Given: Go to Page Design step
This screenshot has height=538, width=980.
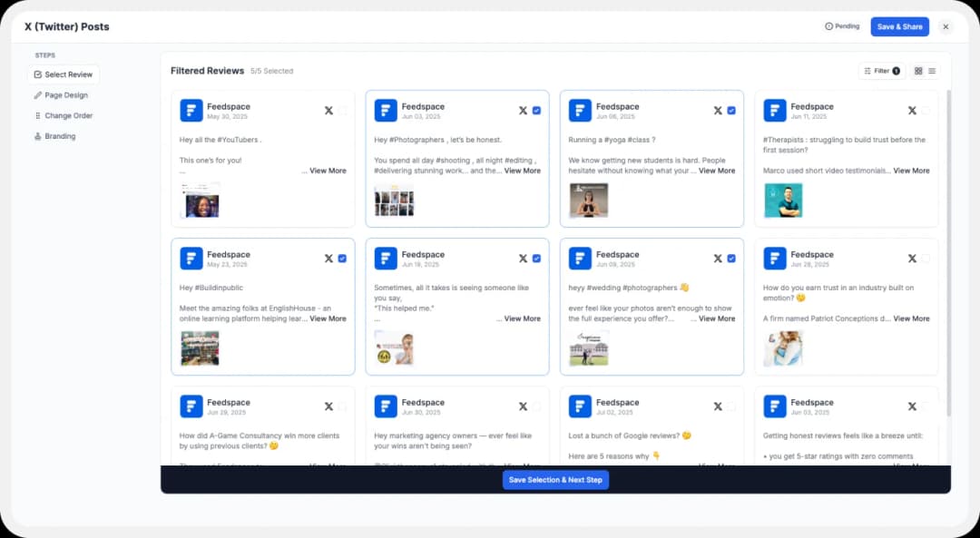Looking at the screenshot, I should pos(65,95).
